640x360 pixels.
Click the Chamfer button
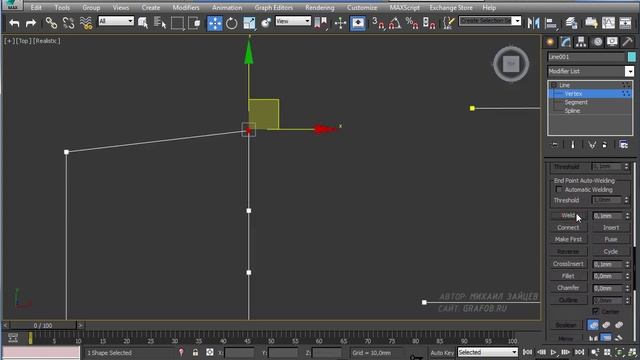(568, 288)
